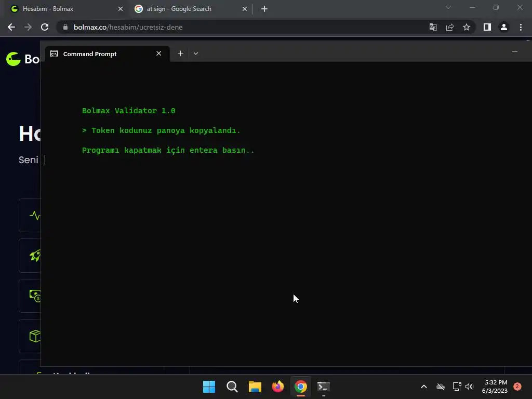Minimize the Command Prompt window
This screenshot has height=399, width=532.
(515, 51)
